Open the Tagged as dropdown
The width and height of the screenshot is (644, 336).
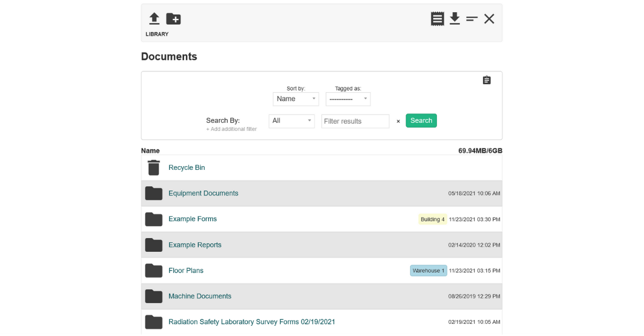click(x=348, y=99)
